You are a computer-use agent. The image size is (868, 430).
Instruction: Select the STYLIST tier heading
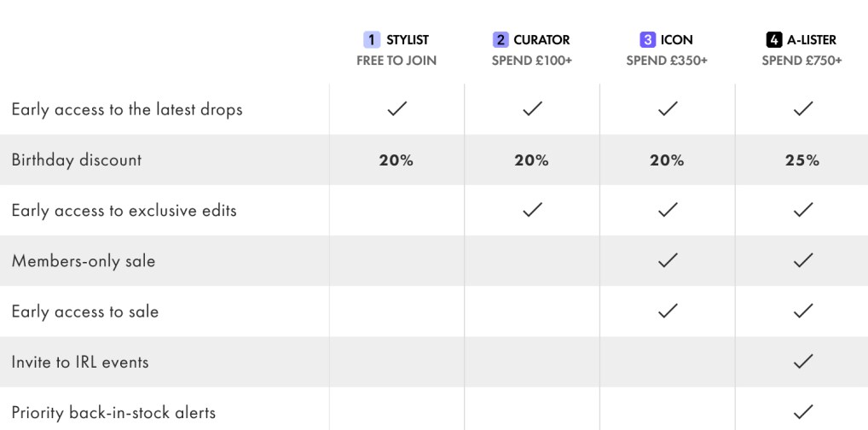(408, 40)
